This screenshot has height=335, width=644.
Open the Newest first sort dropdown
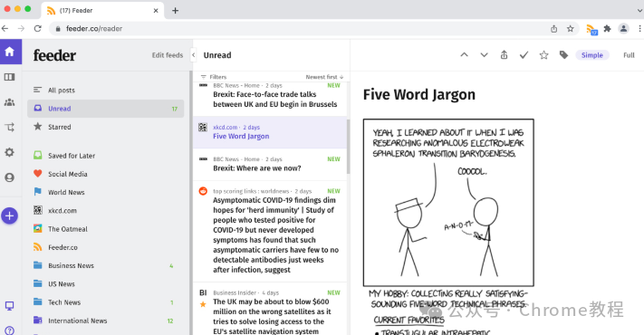tap(324, 77)
